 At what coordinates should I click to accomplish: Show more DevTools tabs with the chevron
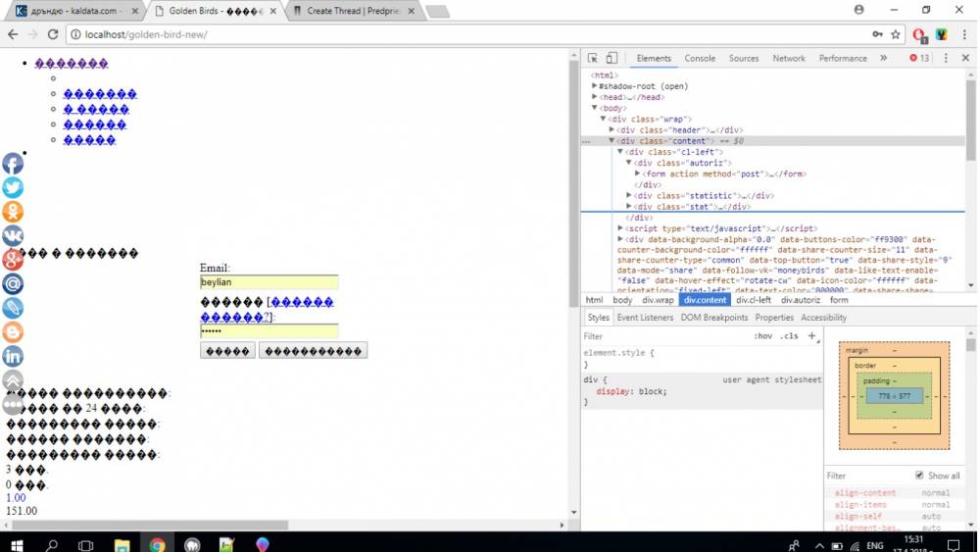pos(884,58)
